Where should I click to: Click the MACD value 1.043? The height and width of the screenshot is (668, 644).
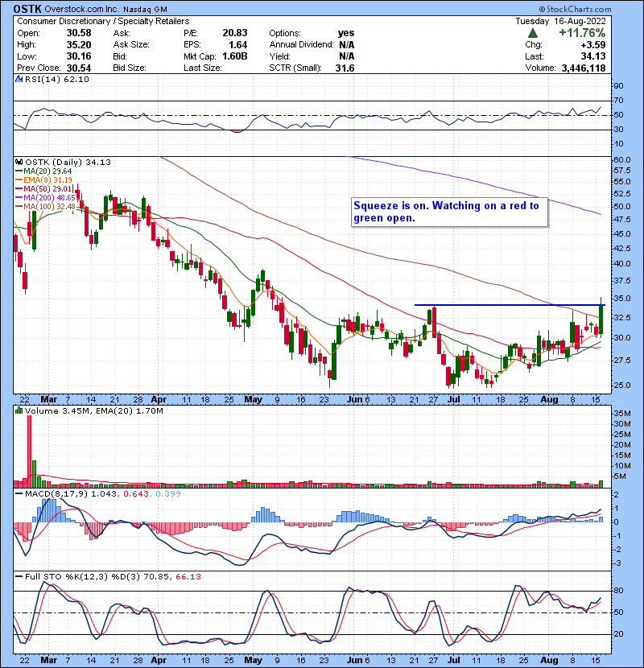tap(104, 494)
